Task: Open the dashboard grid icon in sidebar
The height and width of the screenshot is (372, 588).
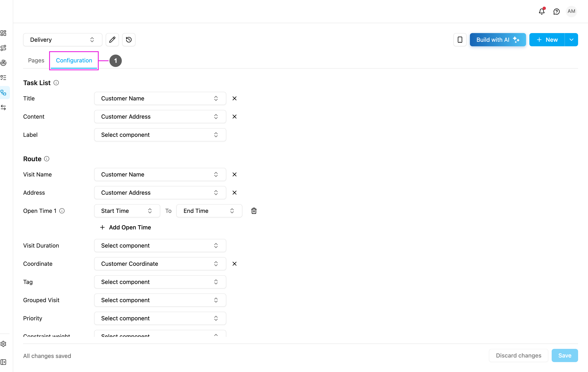Action: (4, 33)
